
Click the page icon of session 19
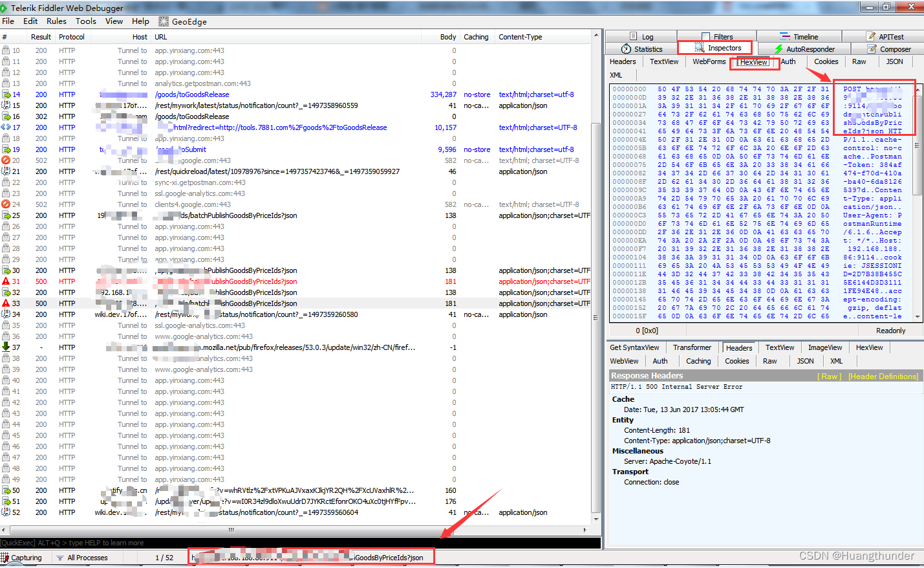[6, 149]
